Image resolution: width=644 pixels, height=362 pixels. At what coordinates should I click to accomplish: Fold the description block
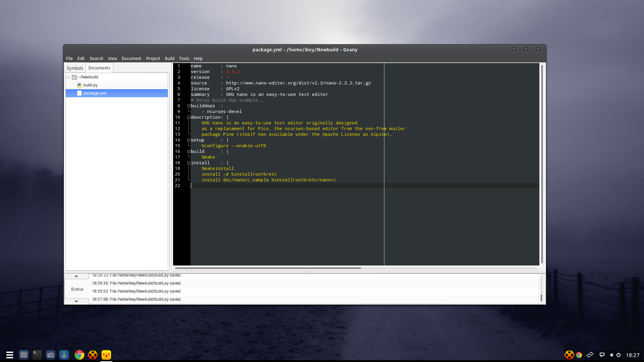[189, 117]
